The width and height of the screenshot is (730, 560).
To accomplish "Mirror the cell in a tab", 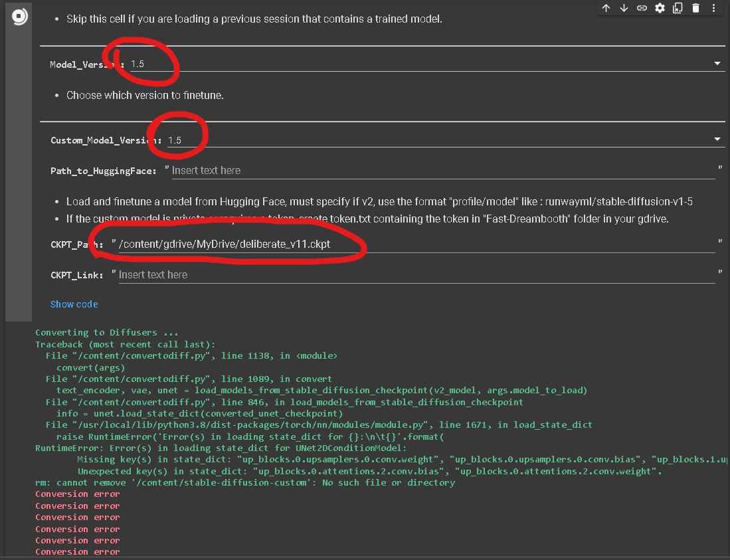I will click(678, 8).
